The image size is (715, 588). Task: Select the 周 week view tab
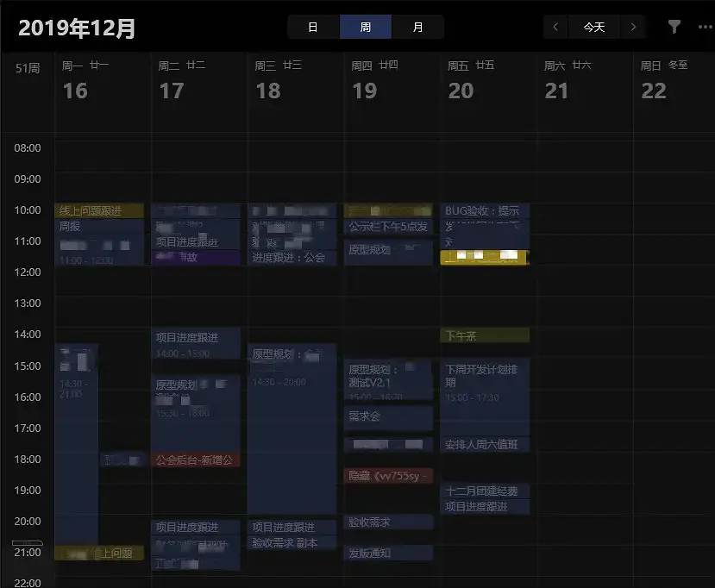click(365, 27)
